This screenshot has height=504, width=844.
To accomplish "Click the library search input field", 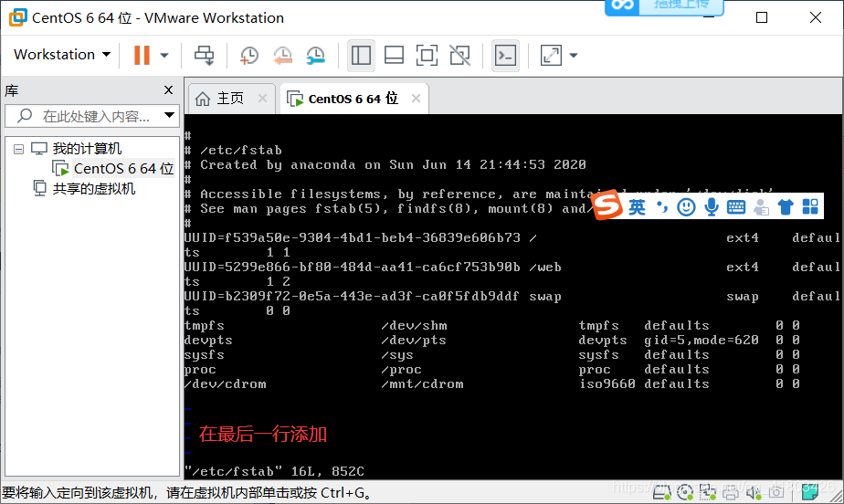I will [91, 116].
